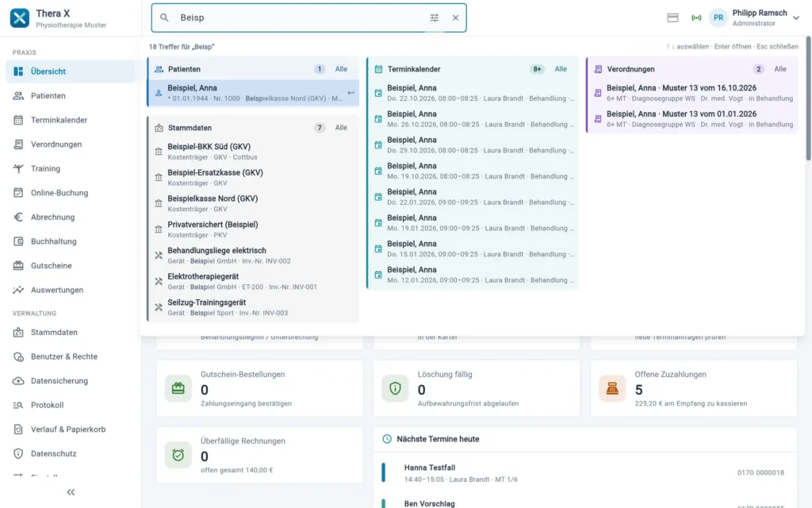Open Protokoll sidebar item
812x508 pixels.
coord(71,406)
